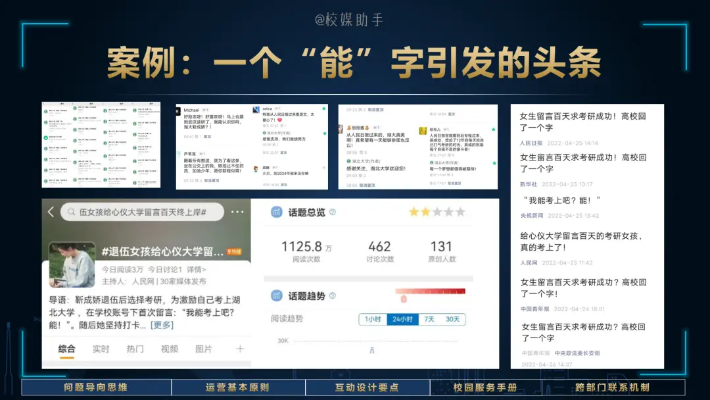The height and width of the screenshot is (400, 710).
Task: Expand the intro text via 更多 link
Action: [x=162, y=324]
